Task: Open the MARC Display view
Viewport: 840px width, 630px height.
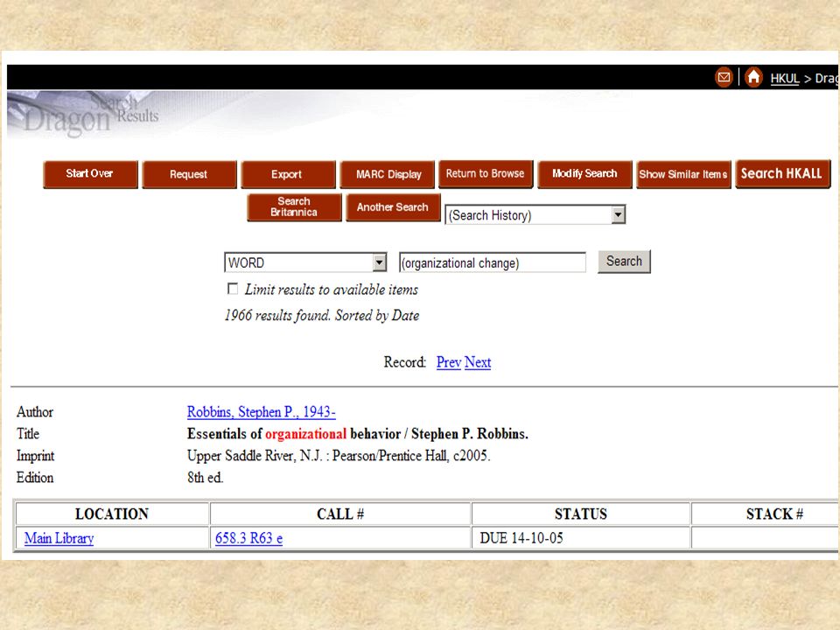Action: [388, 174]
